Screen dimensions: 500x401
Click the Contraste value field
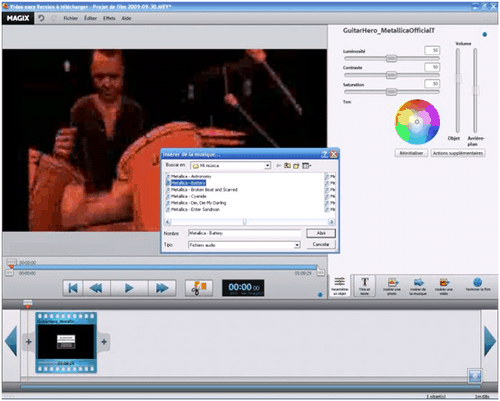432,67
